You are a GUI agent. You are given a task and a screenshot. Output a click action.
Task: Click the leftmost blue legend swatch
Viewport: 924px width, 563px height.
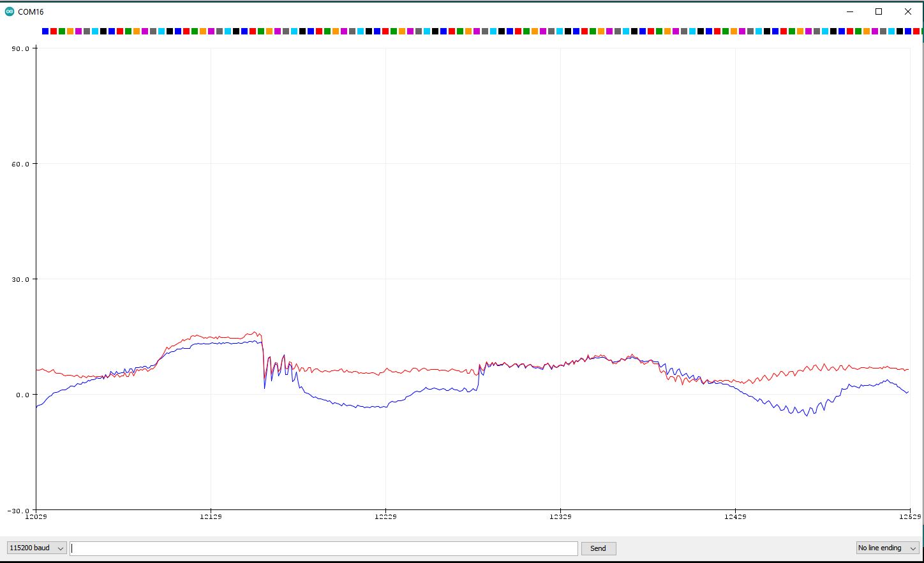(45, 31)
